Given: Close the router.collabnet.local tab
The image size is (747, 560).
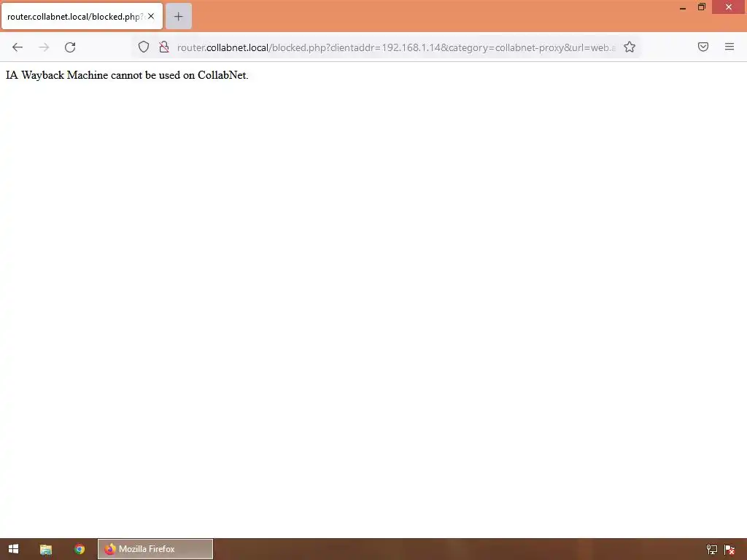Looking at the screenshot, I should pos(151,16).
